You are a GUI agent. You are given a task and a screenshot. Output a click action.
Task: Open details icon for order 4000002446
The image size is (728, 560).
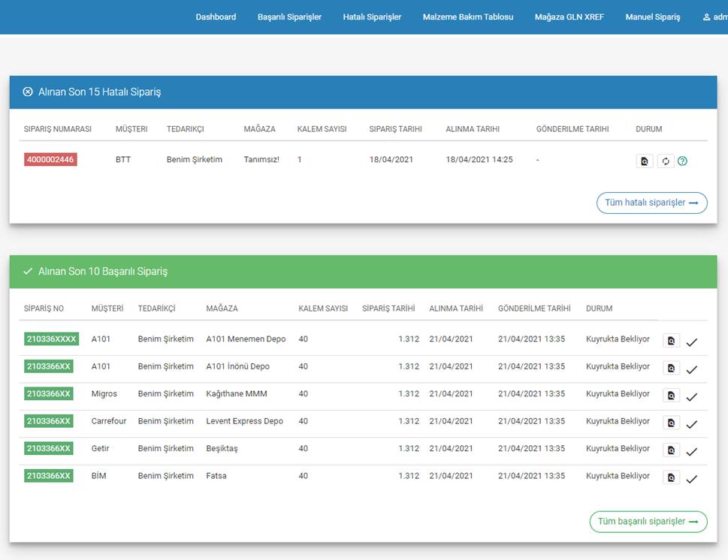645,161
